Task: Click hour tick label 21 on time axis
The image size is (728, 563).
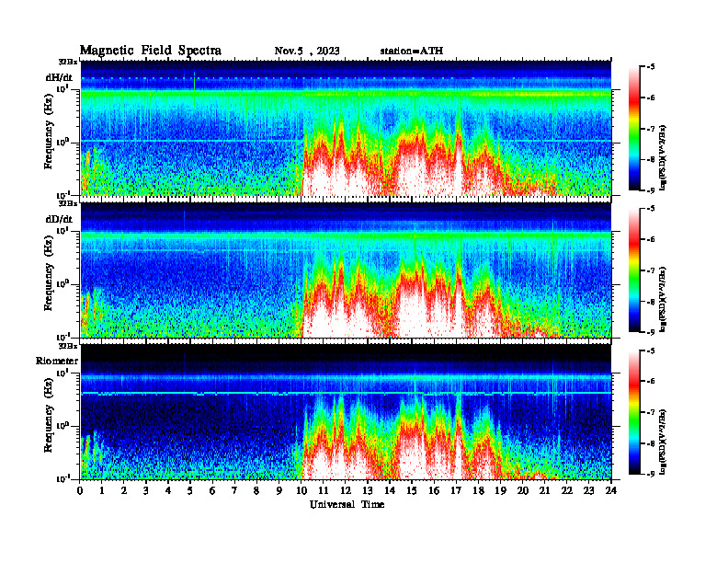Action: coord(544,490)
